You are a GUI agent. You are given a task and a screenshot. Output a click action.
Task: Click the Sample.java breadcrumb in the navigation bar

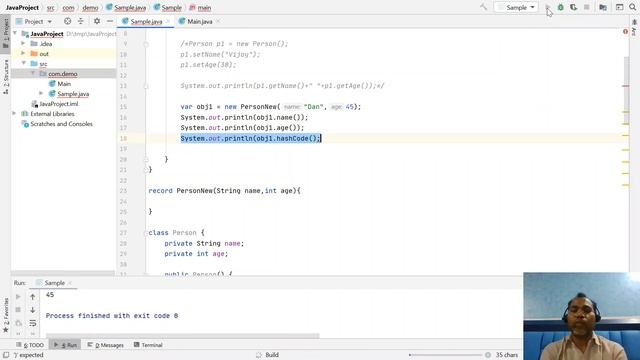(x=126, y=8)
